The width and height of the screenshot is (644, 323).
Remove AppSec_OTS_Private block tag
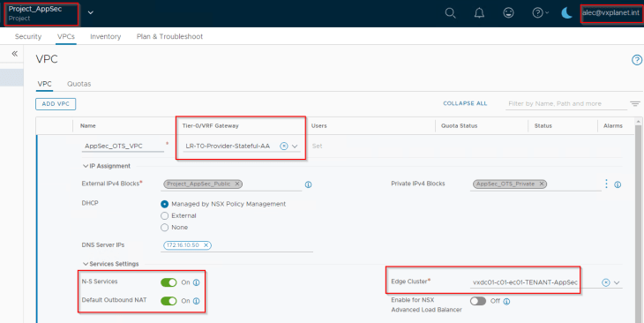(x=542, y=184)
